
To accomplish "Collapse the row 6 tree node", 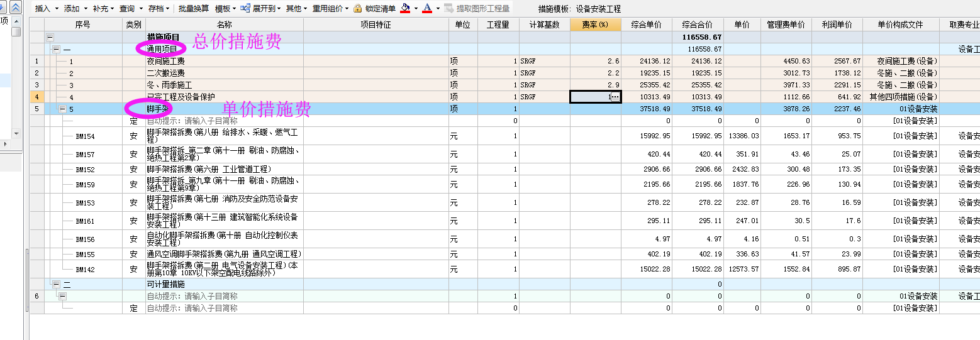I will [63, 296].
